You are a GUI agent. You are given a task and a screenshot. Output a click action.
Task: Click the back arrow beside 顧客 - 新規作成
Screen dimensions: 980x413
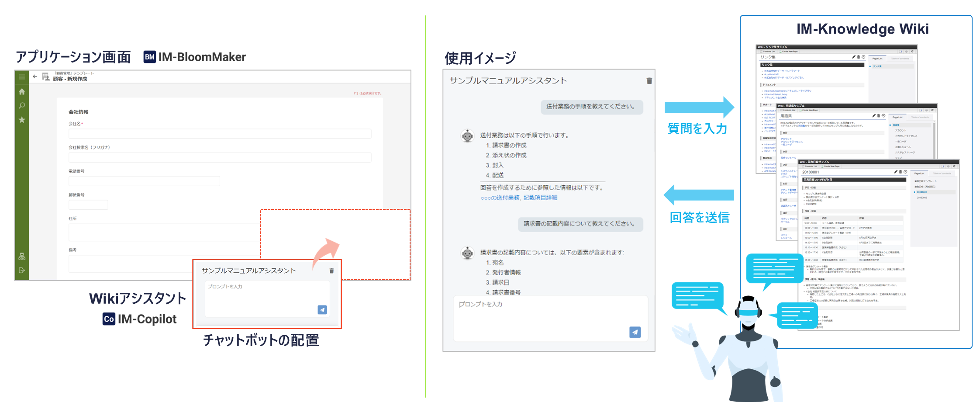(35, 76)
